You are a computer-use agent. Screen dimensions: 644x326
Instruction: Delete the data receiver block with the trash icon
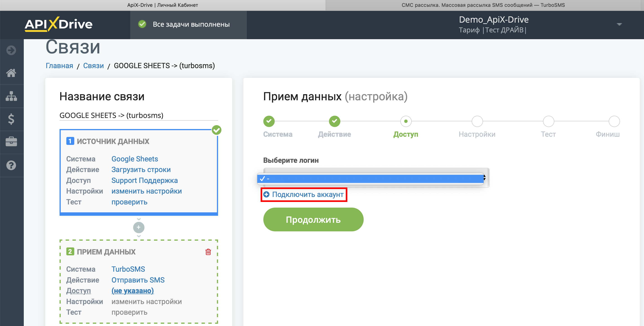pos(208,252)
